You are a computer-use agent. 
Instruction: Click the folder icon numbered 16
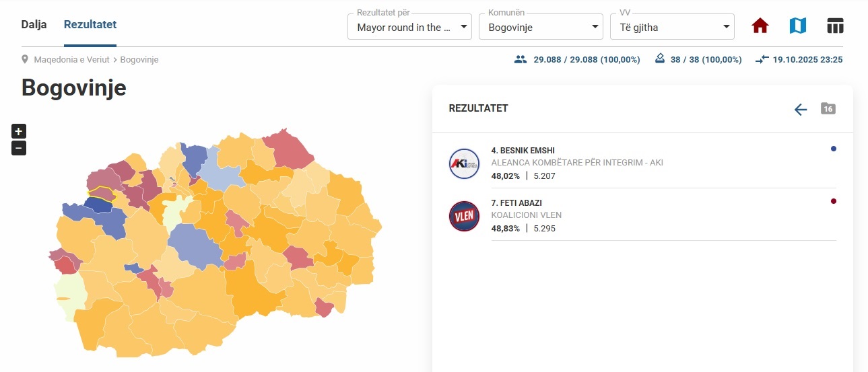(828, 108)
